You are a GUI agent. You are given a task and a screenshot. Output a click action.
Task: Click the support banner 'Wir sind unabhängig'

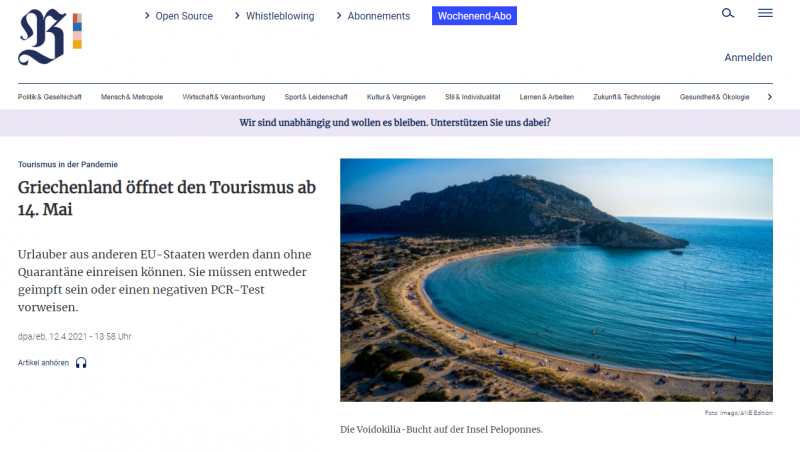[395, 122]
